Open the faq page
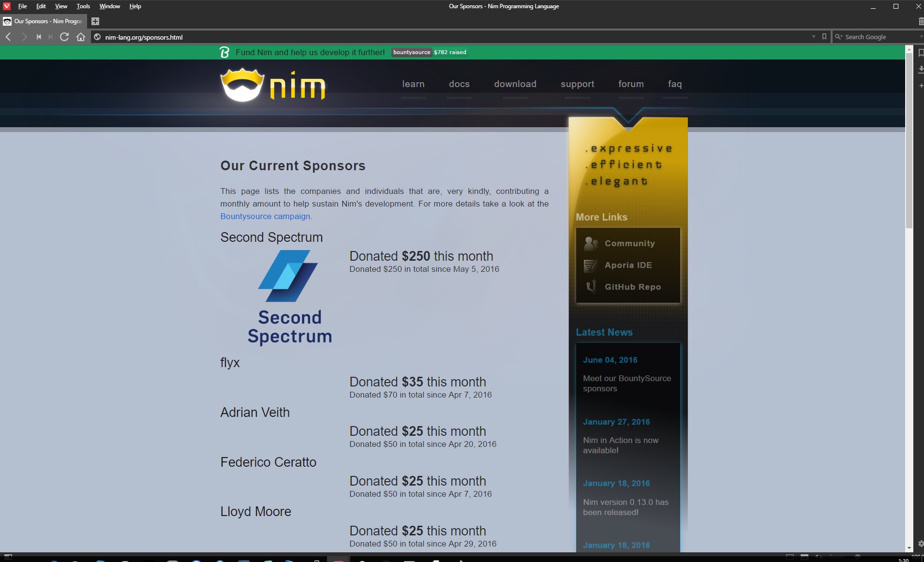The height and width of the screenshot is (562, 924). 675,84
